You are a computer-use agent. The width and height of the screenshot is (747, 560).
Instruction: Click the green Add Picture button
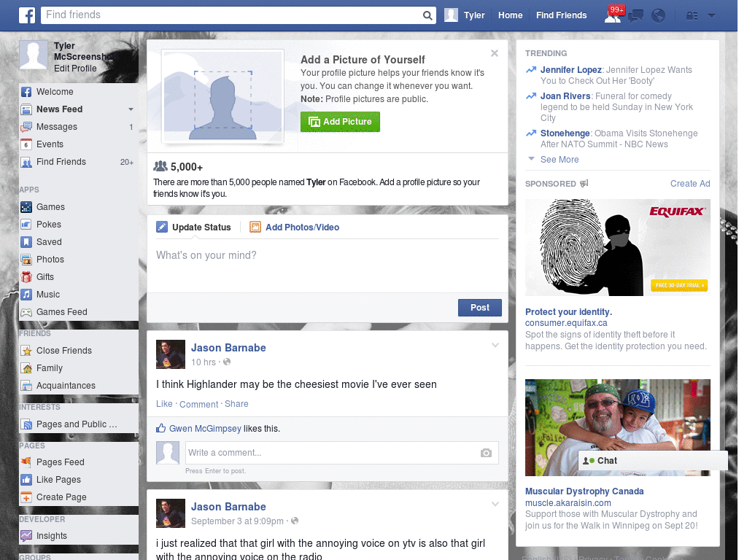340,122
